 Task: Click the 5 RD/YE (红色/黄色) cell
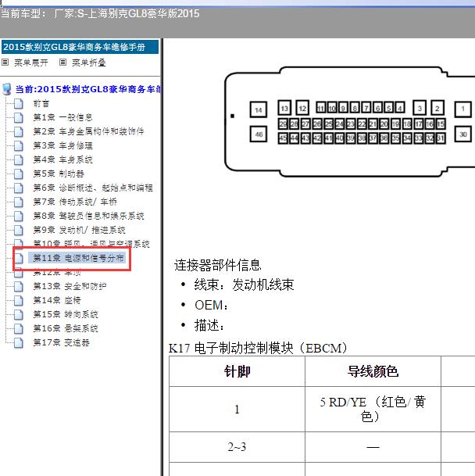tap(373, 410)
